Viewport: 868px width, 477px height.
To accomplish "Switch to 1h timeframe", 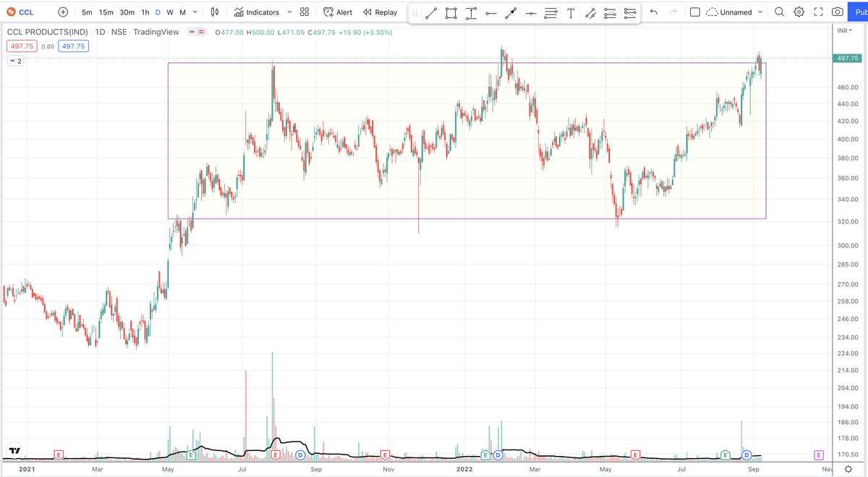I will click(x=145, y=12).
